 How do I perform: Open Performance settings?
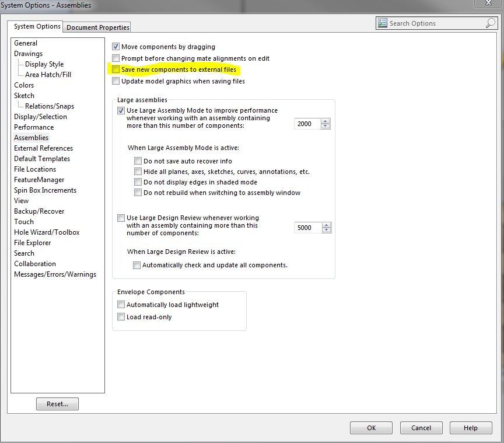click(34, 127)
